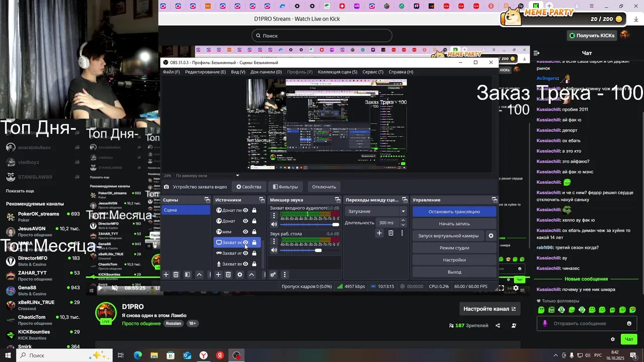The image size is (644, 362).
Task: Open three-dot options for Звук раб. стола
Action: click(274, 241)
